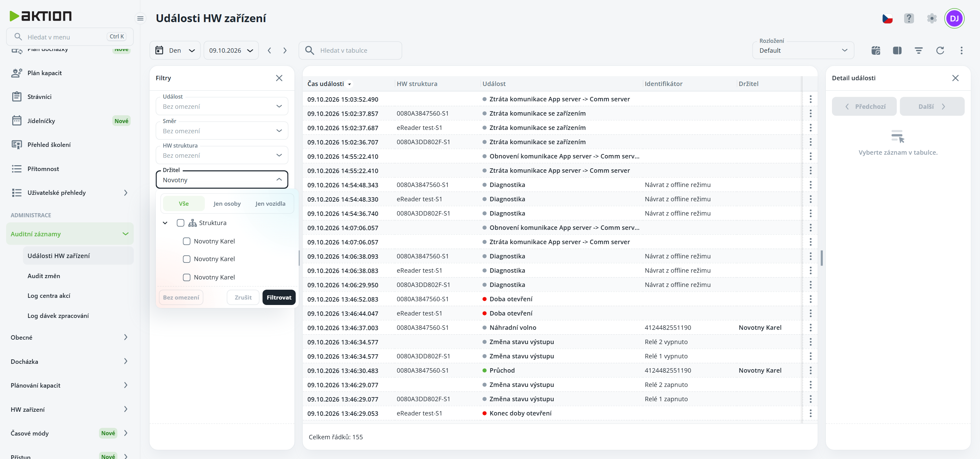Check the Struktura checkbox

tap(180, 223)
